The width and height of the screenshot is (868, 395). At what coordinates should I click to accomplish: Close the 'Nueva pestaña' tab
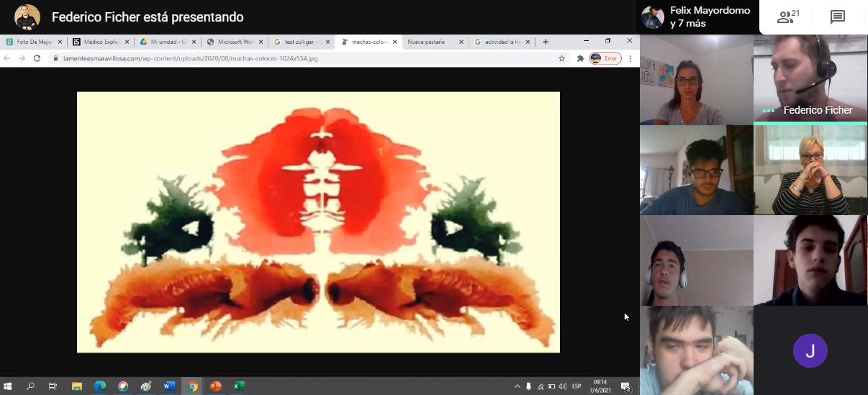(462, 42)
